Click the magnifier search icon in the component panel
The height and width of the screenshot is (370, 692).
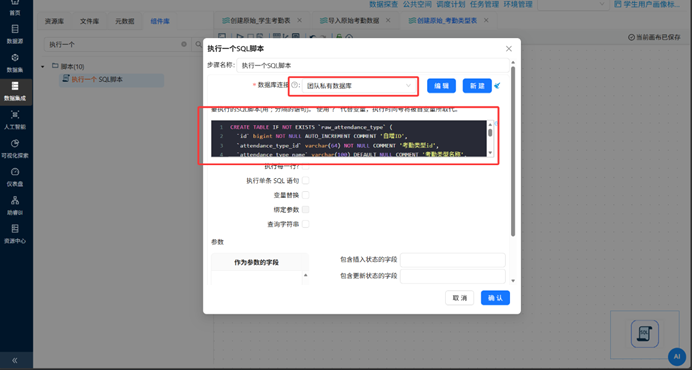[x=198, y=44]
